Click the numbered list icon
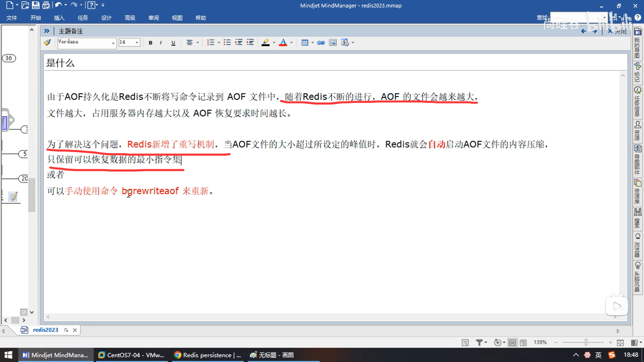The image size is (644, 362). tap(210, 43)
